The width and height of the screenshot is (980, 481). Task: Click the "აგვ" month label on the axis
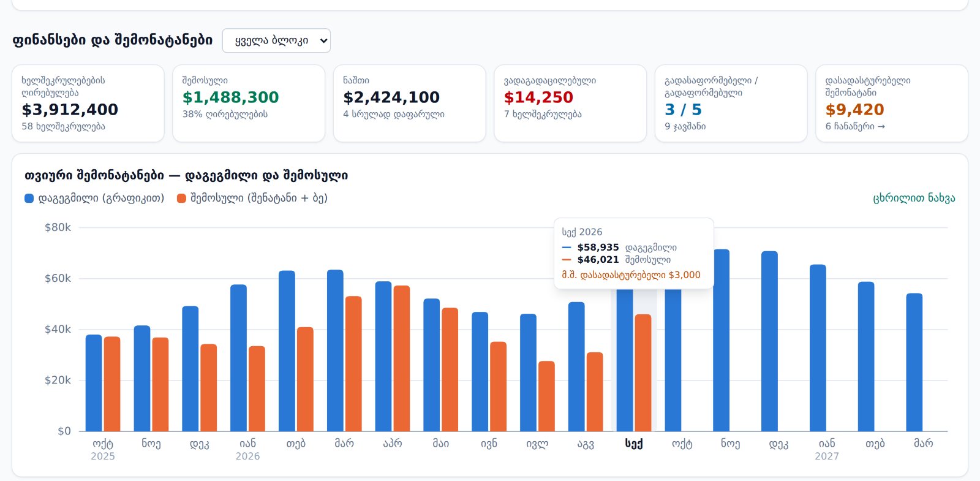click(x=586, y=443)
